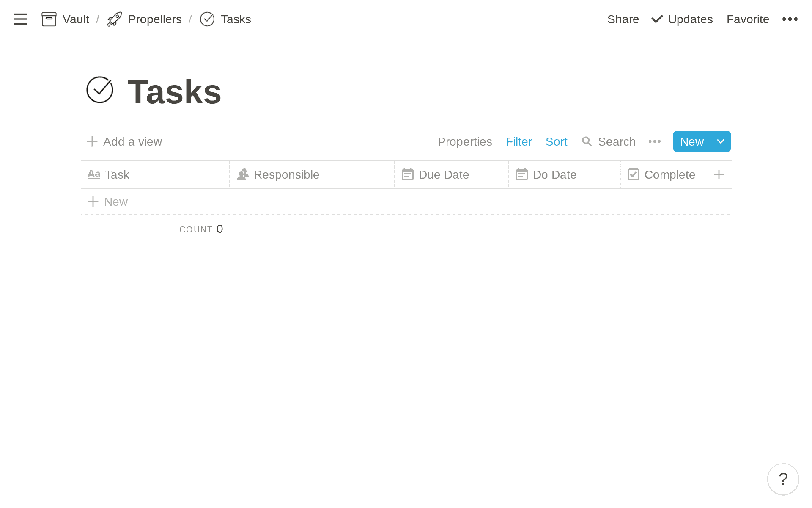Open the database options ••• menu
812x508 pixels.
click(654, 141)
